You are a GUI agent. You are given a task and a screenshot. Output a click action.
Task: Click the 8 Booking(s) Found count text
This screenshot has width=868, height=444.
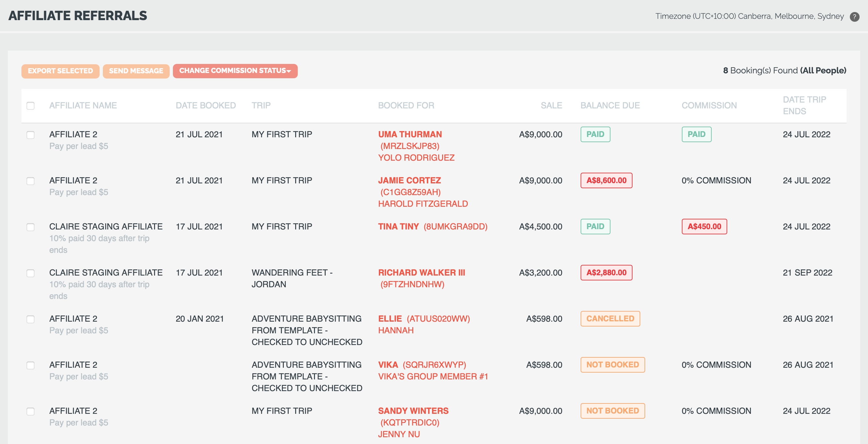point(784,70)
